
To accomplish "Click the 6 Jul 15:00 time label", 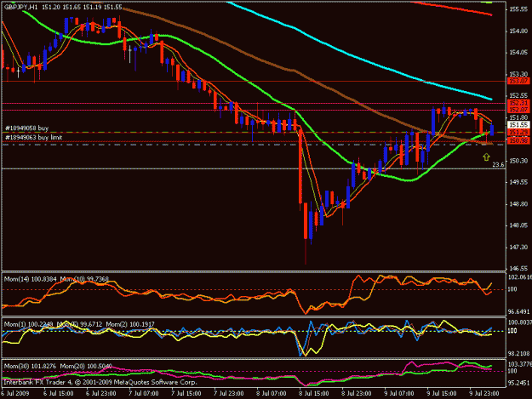I will pos(59,393).
